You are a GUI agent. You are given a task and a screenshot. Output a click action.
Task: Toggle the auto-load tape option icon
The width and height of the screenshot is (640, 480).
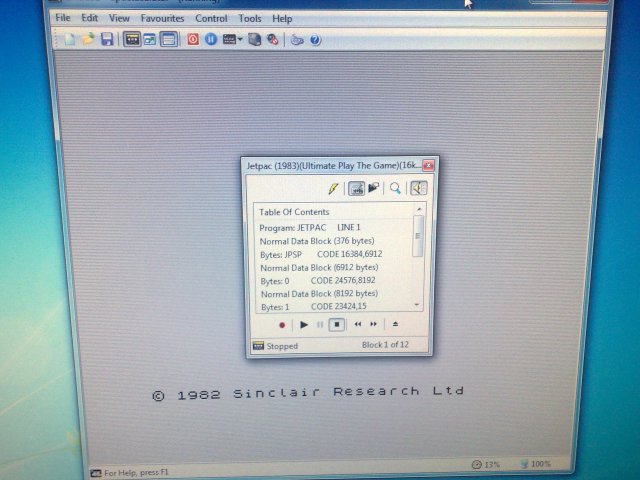pos(356,189)
